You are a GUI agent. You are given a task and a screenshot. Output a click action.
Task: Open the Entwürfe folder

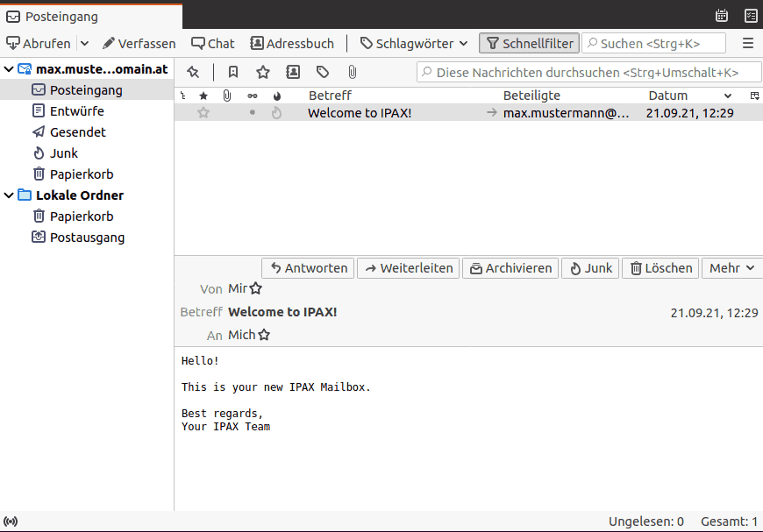coord(76,110)
